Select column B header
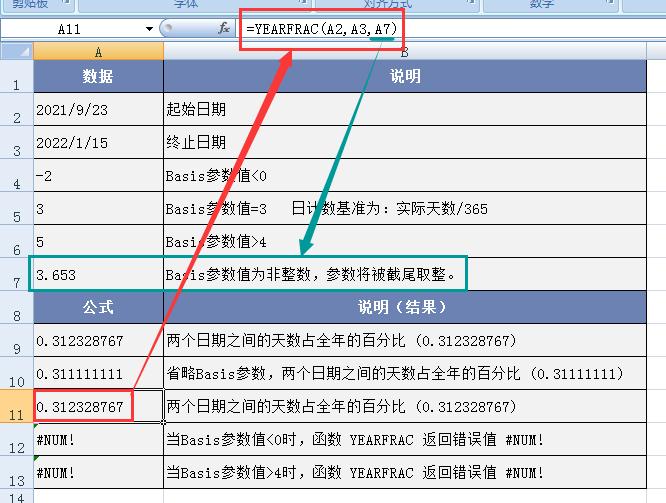The image size is (666, 503). coord(404,51)
